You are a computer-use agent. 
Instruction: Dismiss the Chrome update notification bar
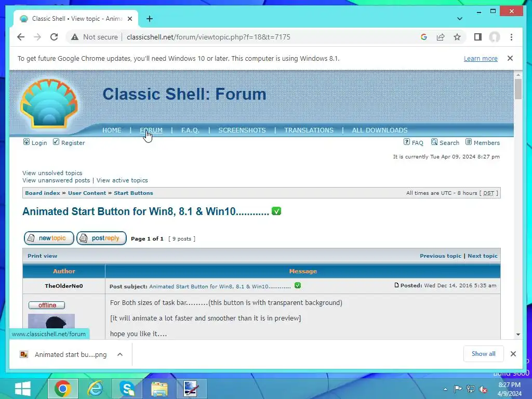click(510, 58)
